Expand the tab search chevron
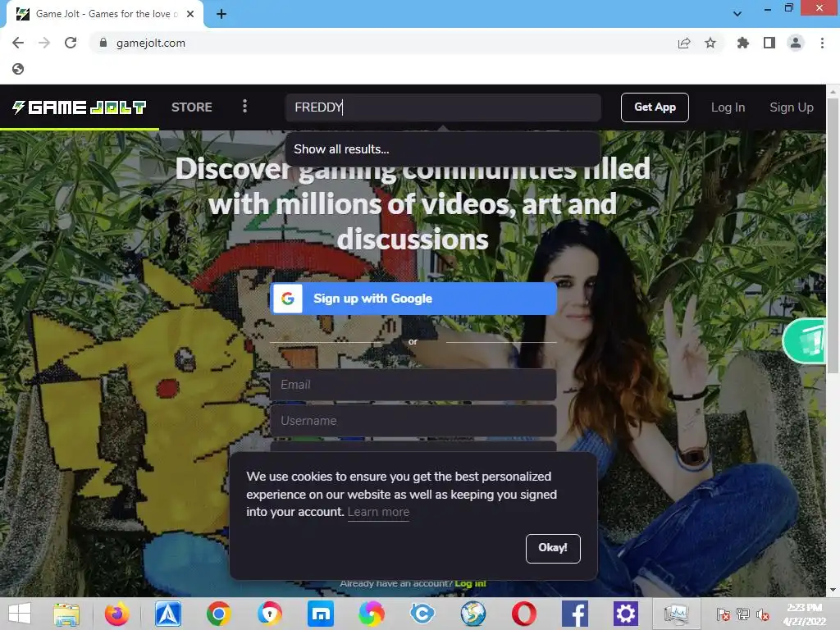 (737, 14)
